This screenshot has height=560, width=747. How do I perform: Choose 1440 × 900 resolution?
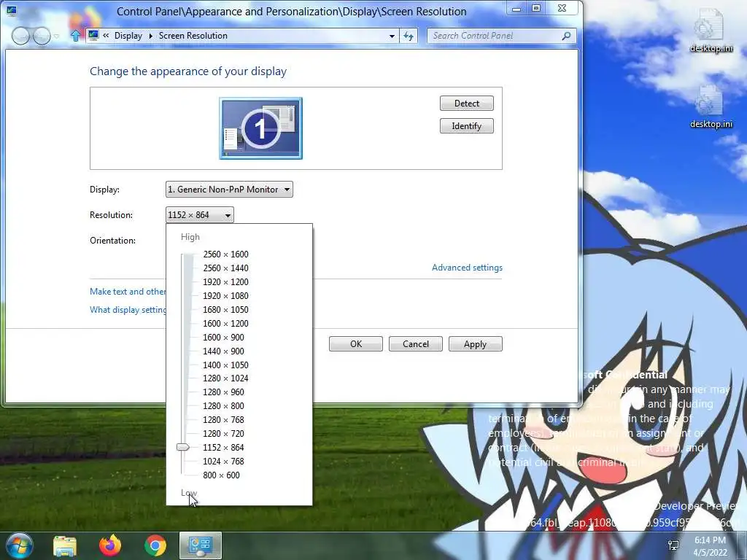(x=223, y=351)
